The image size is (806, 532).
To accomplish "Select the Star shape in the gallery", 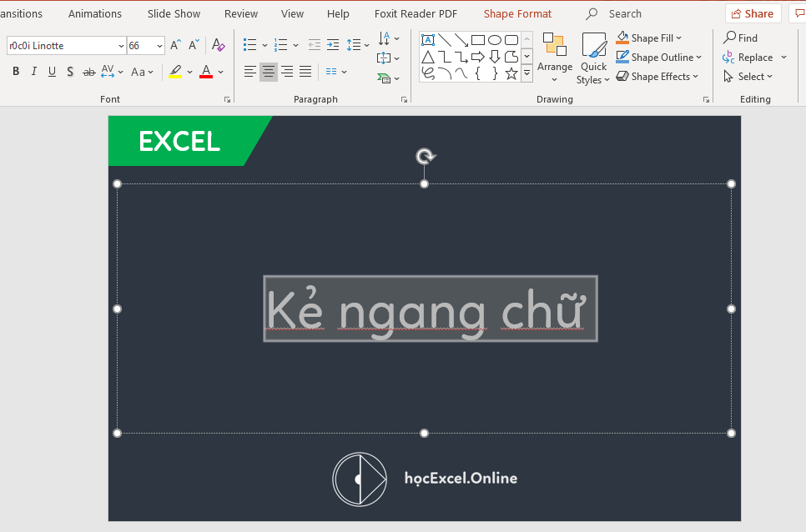I will point(511,73).
